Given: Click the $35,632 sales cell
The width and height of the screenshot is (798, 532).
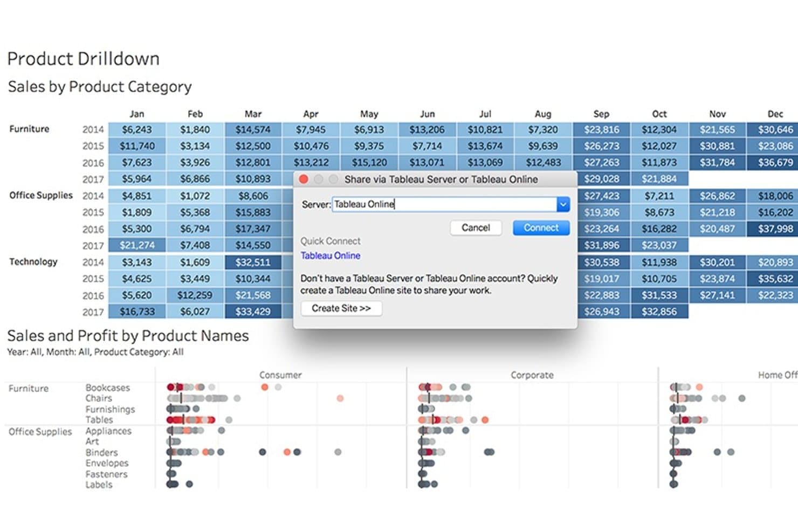Looking at the screenshot, I should (x=775, y=279).
